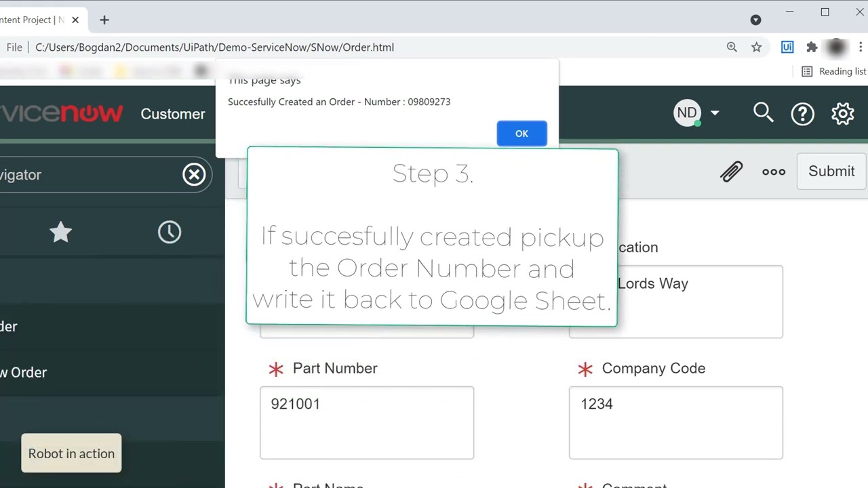This screenshot has width=868, height=488.
Task: Open the three-dots more options menu
Action: pos(774,172)
